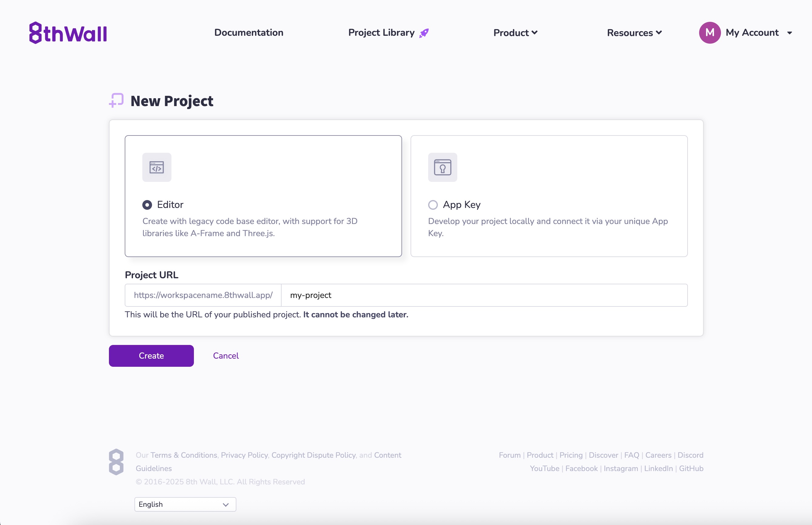This screenshot has width=812, height=525.
Task: Click the 8th Wall footer logo
Action: (x=116, y=461)
